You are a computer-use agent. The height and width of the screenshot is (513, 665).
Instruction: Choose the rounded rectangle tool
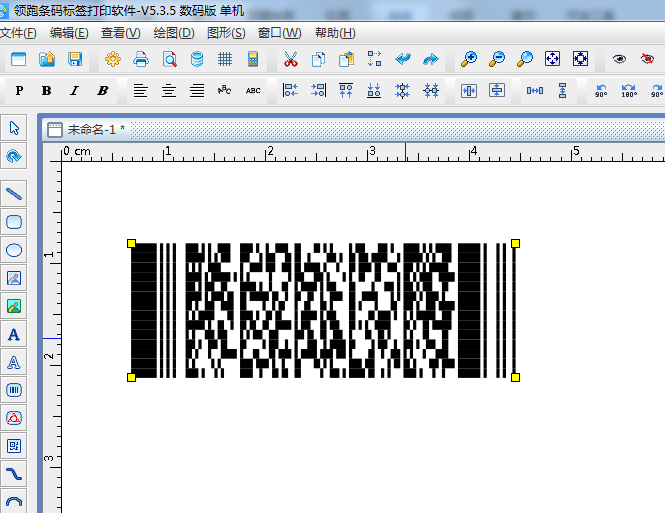(14, 222)
